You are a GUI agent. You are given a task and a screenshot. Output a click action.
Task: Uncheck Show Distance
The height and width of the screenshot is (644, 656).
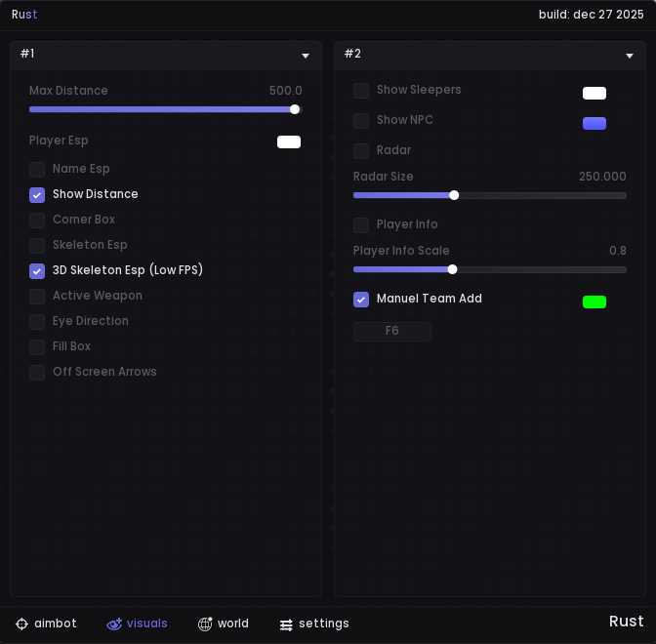37,195
